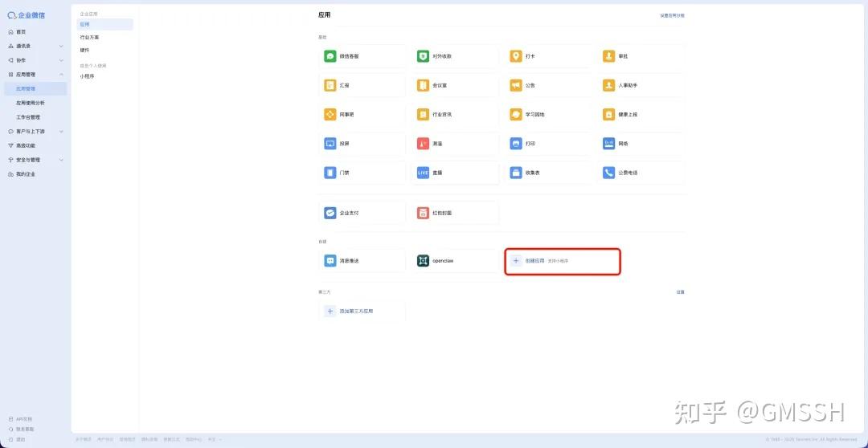Click 退出 to log out

(17, 439)
